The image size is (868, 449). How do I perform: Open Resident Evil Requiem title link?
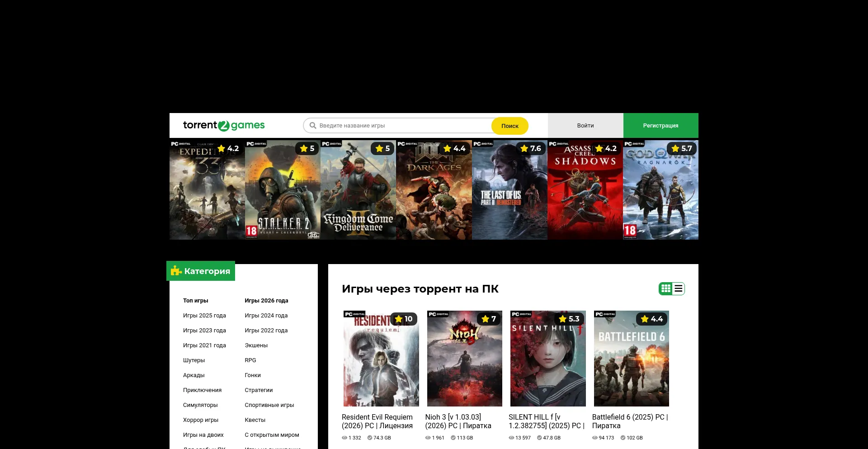click(377, 421)
